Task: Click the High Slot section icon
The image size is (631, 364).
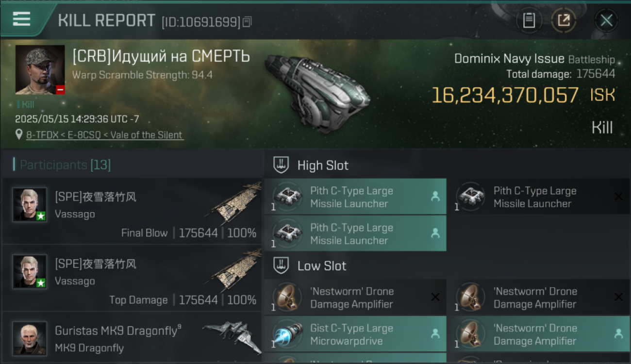Action: (282, 165)
